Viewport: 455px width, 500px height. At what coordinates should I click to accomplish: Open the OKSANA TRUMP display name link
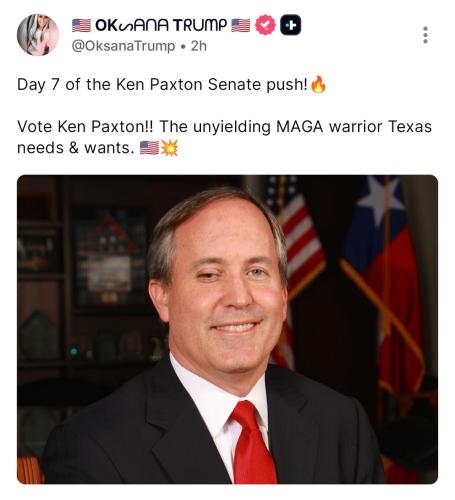pyautogui.click(x=161, y=25)
